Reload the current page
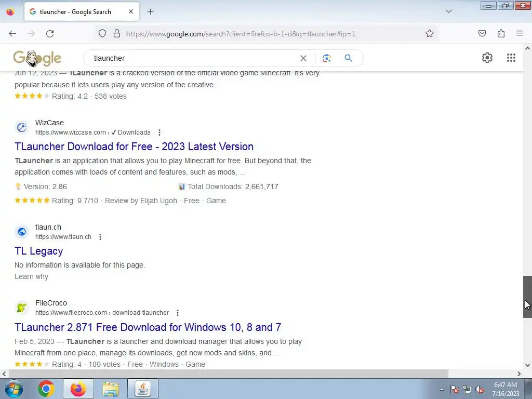Viewport: 532px width, 399px height. (x=50, y=34)
